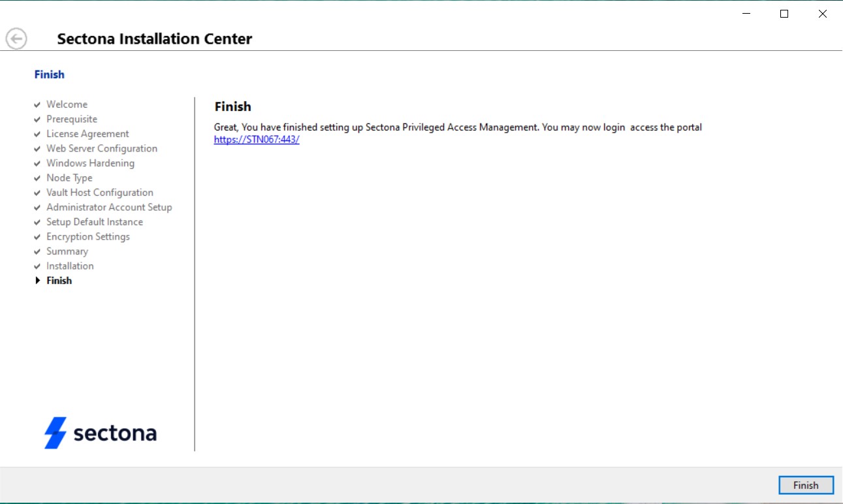Open Vault Host Configuration step
Viewport: 843px width, 504px height.
click(100, 193)
